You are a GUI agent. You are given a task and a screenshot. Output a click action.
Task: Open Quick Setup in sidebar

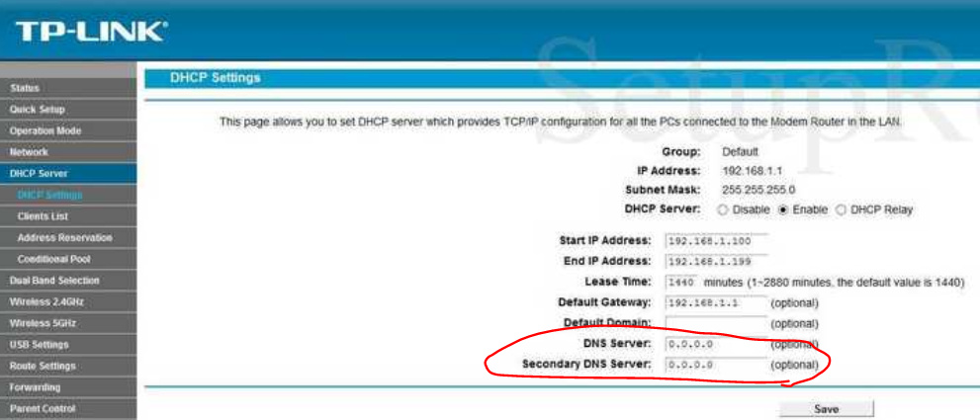[x=37, y=110]
